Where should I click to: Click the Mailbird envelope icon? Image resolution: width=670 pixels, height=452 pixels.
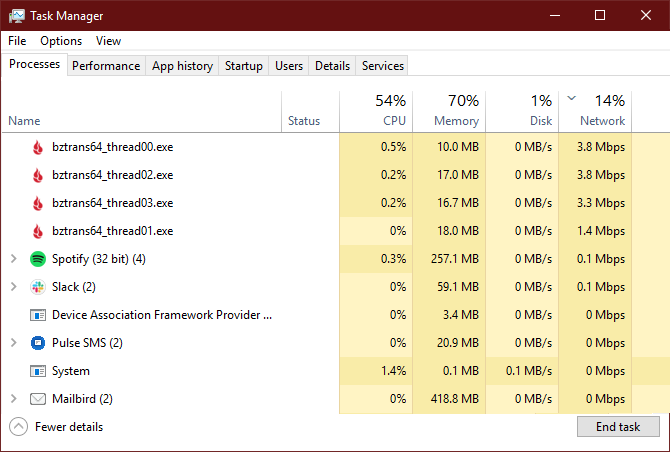(38, 399)
